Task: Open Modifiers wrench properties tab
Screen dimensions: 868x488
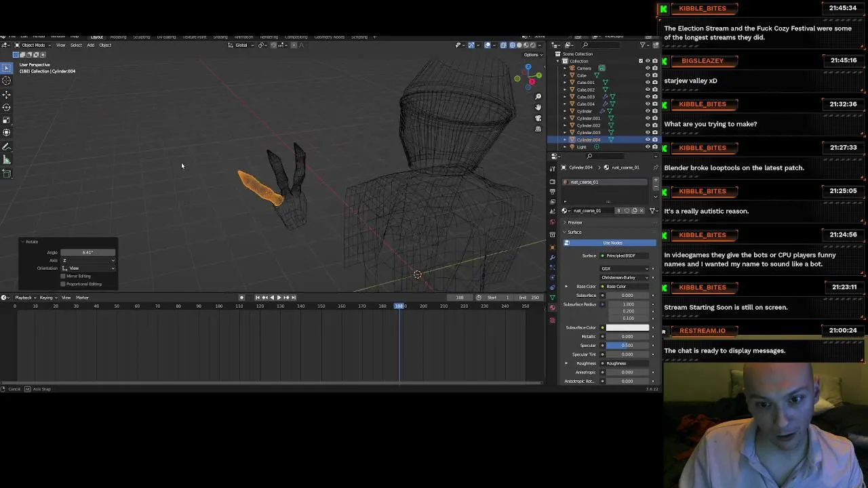Action: [x=553, y=258]
